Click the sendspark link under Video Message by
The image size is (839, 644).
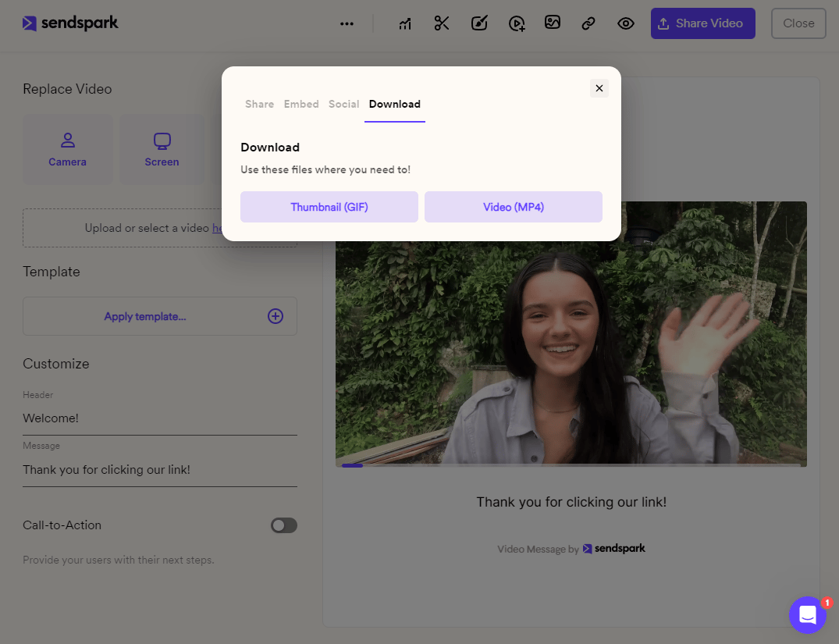[613, 548]
